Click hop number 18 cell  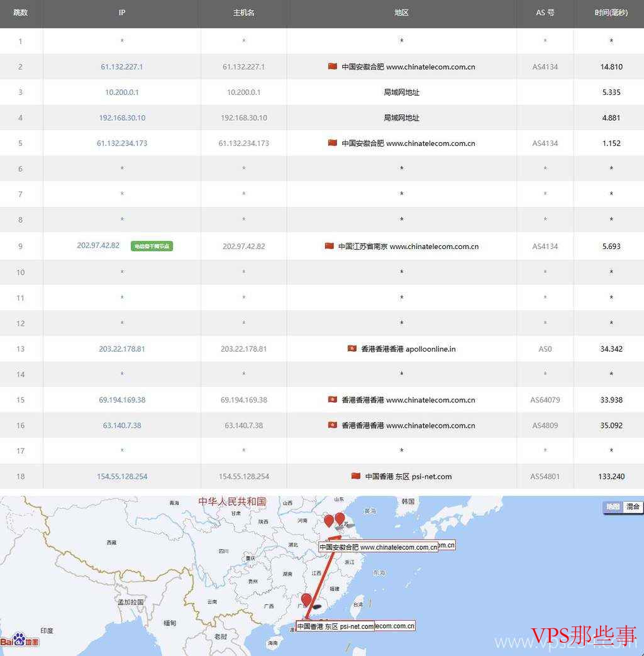[21, 477]
